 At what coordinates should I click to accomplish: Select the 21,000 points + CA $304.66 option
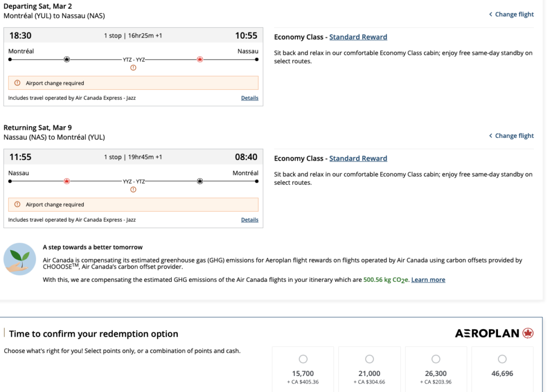click(x=370, y=359)
